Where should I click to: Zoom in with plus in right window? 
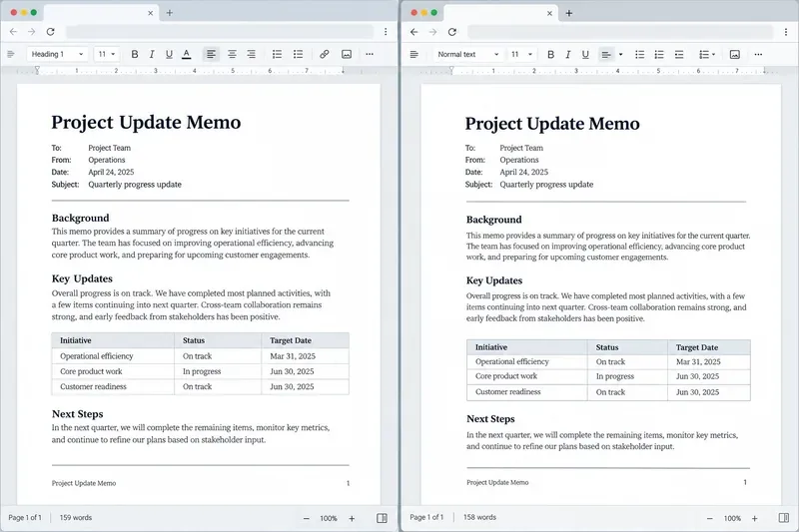755,518
